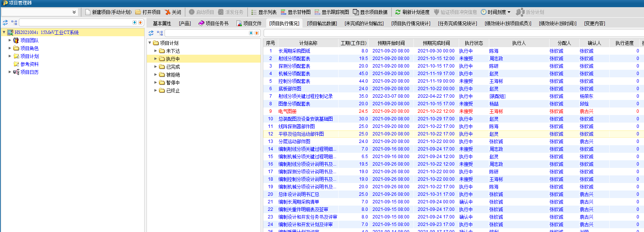Click the 长周期采购图纸 plan name
The image size is (644, 232).
click(x=294, y=51)
